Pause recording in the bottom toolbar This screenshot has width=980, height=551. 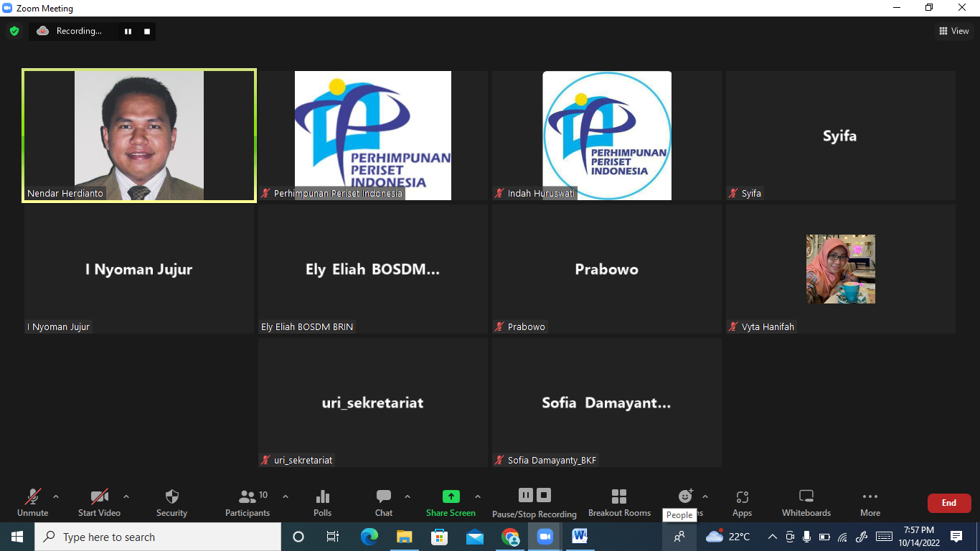tap(526, 495)
